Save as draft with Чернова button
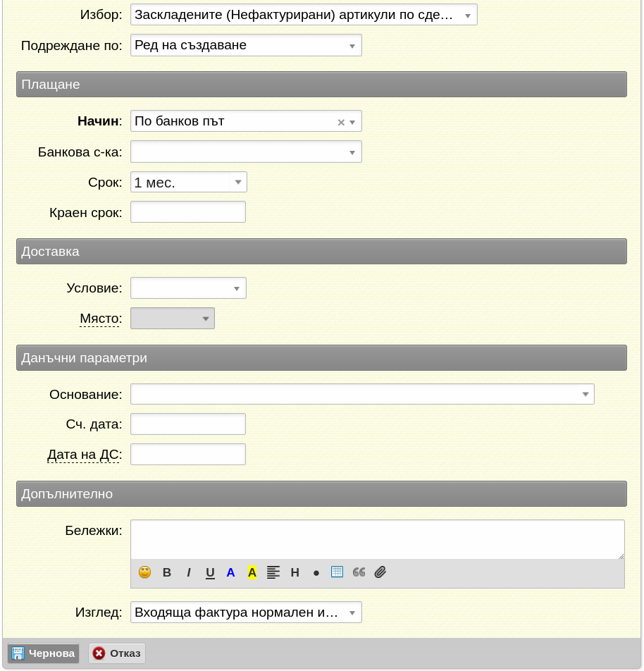Image resolution: width=644 pixels, height=671 pixels. [x=43, y=653]
